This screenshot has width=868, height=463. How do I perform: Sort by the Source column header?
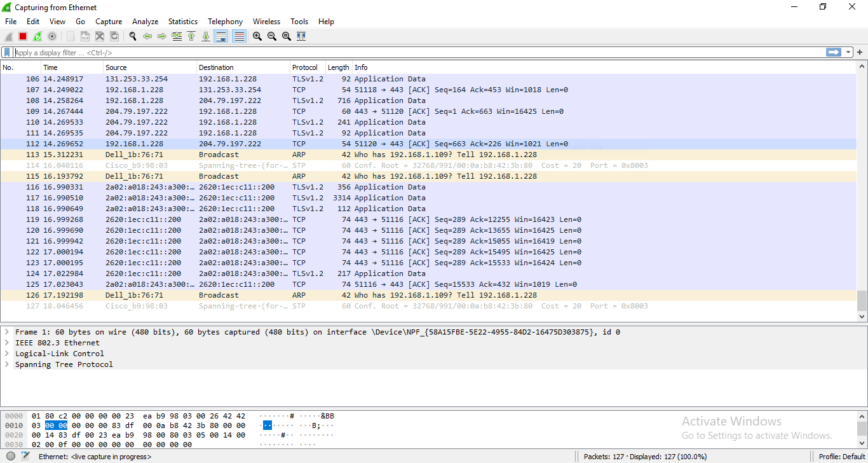coord(150,67)
